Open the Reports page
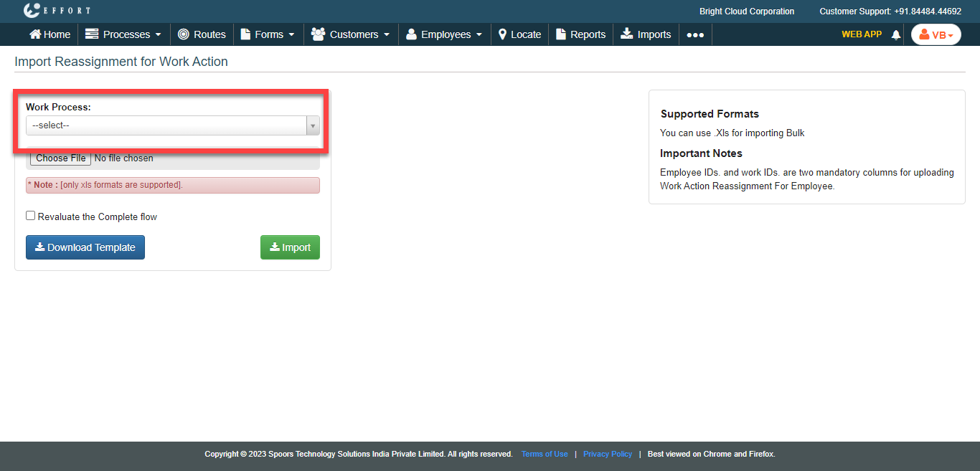This screenshot has width=980, height=471. pos(580,34)
